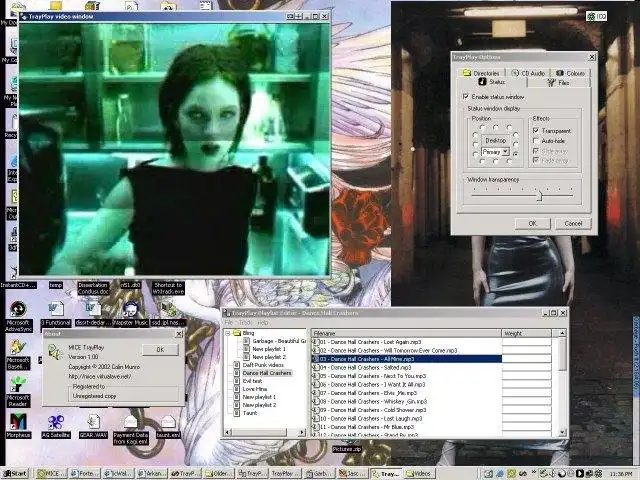Select the ssd.jpl.nas desktop icon
This screenshot has width=640, height=480.
click(x=168, y=309)
